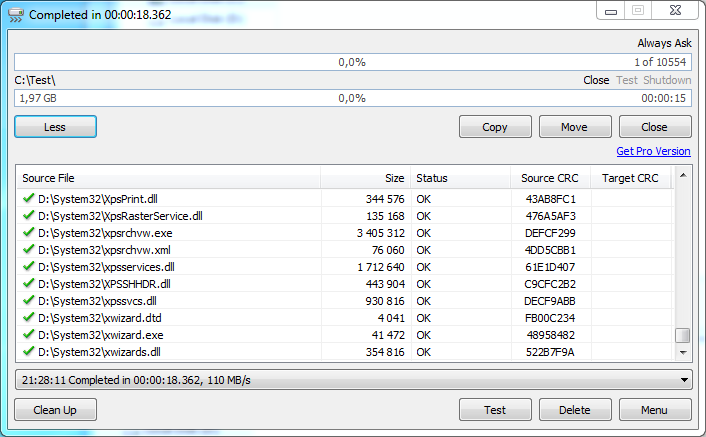This screenshot has width=706, height=437.
Task: Expand the log message dropdown arrow
Action: click(684, 380)
